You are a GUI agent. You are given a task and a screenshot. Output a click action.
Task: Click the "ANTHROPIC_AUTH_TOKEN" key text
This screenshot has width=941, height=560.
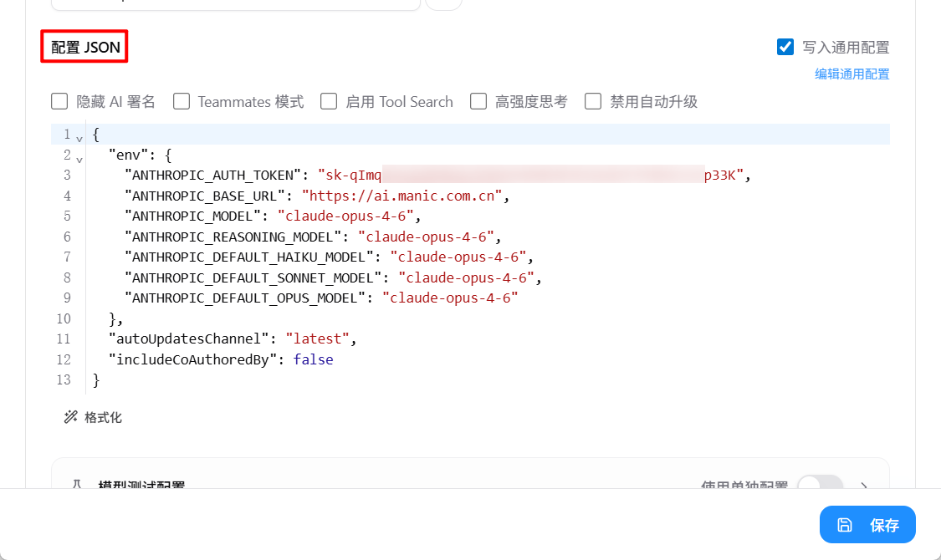coord(212,175)
